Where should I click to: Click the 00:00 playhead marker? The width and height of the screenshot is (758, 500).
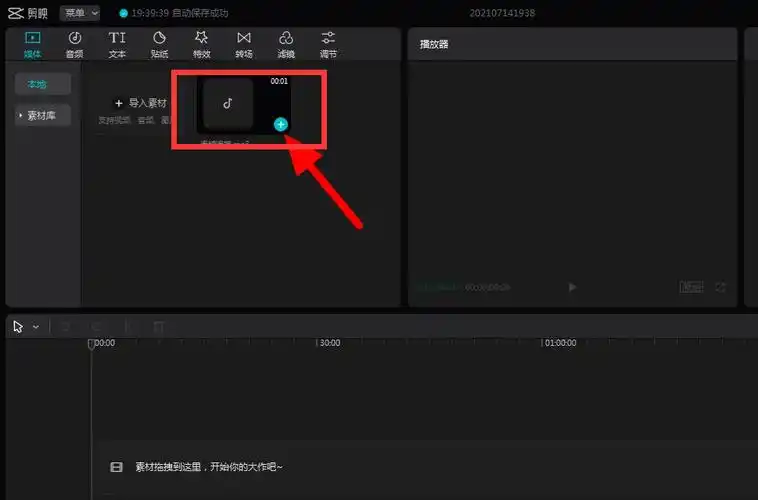[x=91, y=344]
